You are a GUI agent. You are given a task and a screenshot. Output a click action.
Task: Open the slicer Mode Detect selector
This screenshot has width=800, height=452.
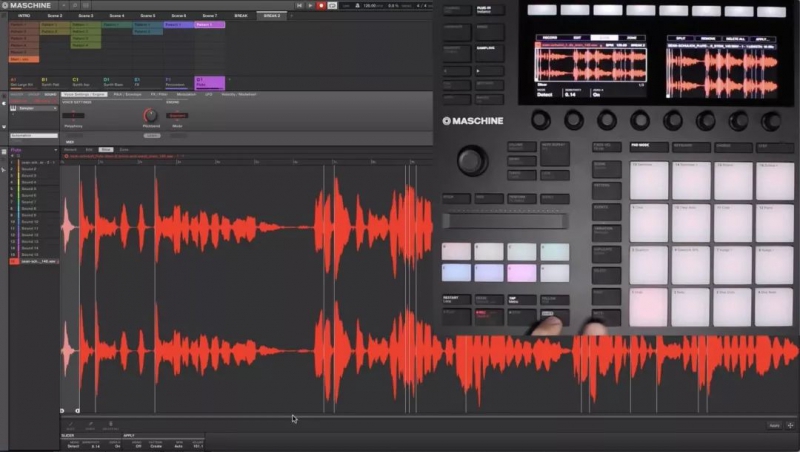pos(73,444)
